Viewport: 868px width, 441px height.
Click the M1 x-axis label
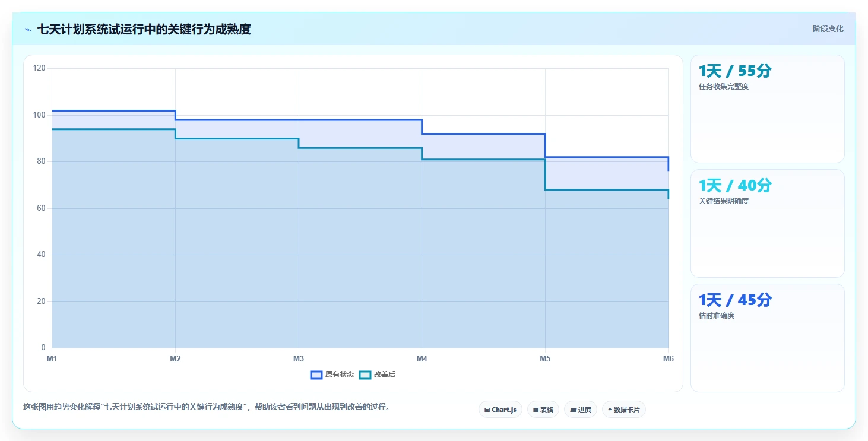52,358
